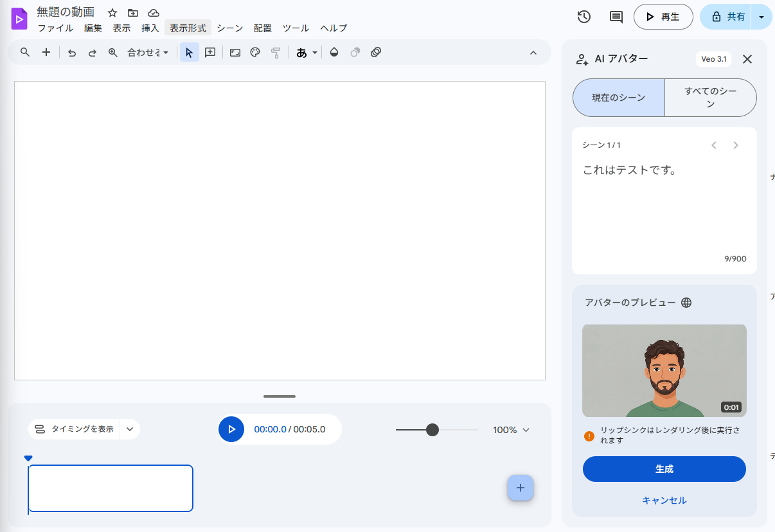
Task: Click the timeline zoom slider handle
Action: [x=432, y=430]
